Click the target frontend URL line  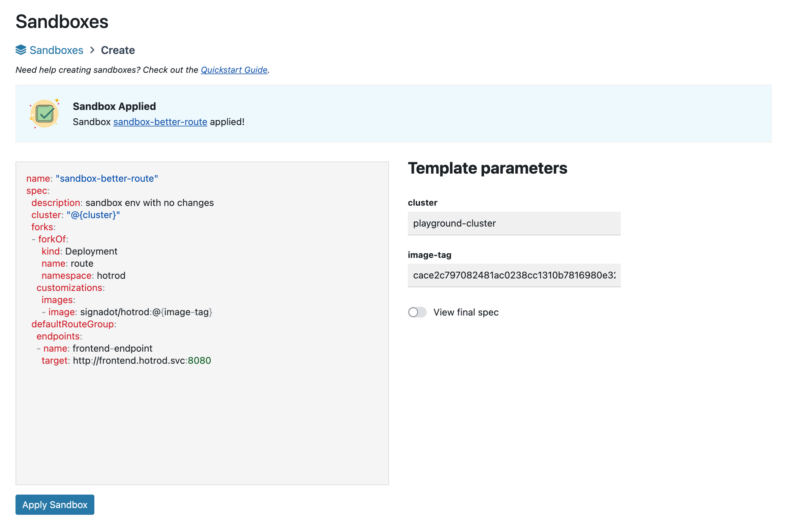(126, 360)
